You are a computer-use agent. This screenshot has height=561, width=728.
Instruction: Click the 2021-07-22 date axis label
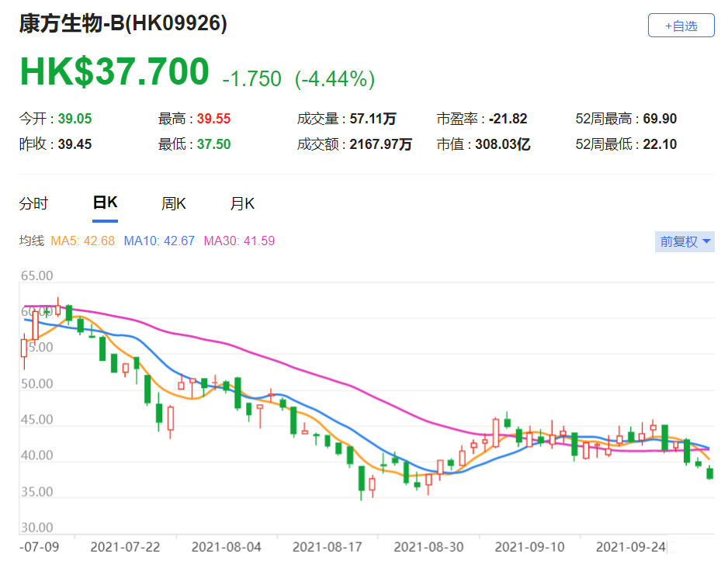tap(126, 547)
